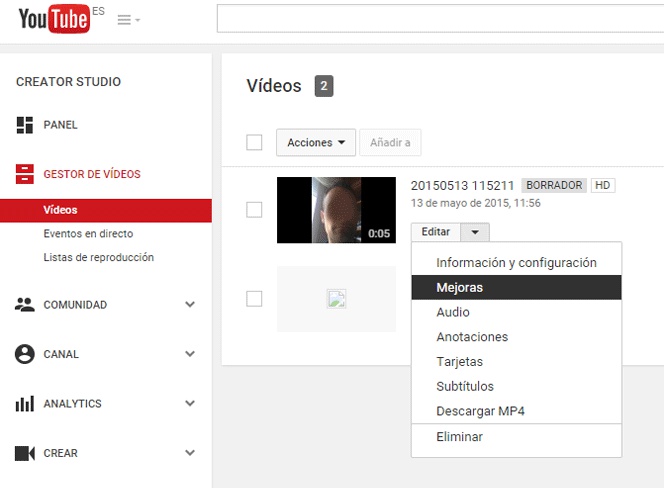Click the second video's empty thumbnail
664x488 pixels.
click(337, 299)
